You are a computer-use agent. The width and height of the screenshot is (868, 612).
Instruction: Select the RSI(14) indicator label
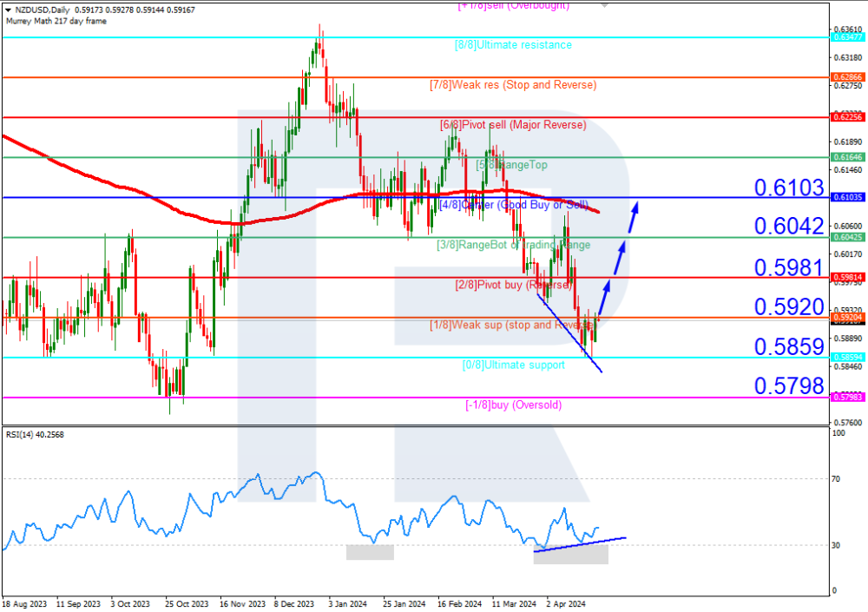(36, 434)
